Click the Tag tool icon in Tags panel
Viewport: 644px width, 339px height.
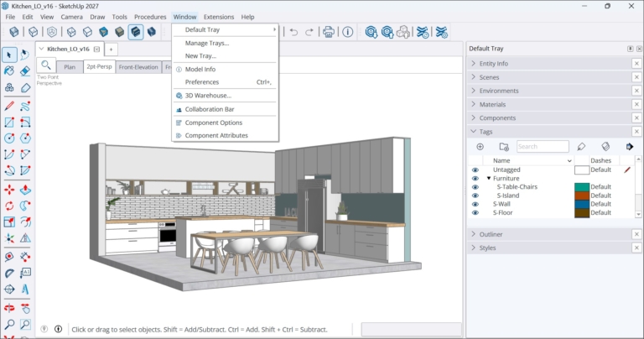pos(581,147)
